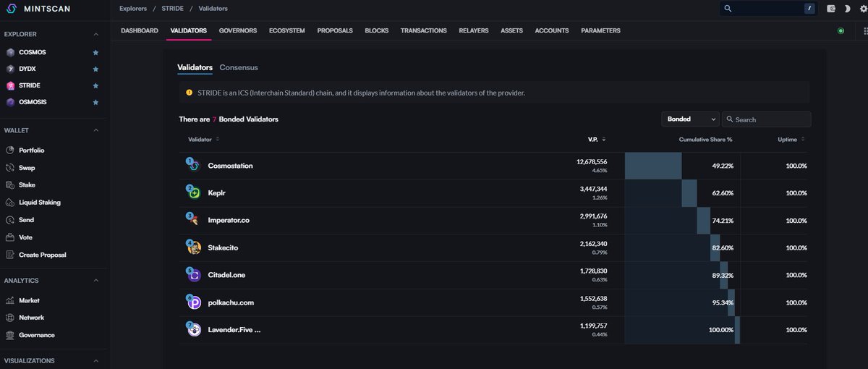
Task: Toggle the OSMOSIS favorite star
Action: (95, 103)
